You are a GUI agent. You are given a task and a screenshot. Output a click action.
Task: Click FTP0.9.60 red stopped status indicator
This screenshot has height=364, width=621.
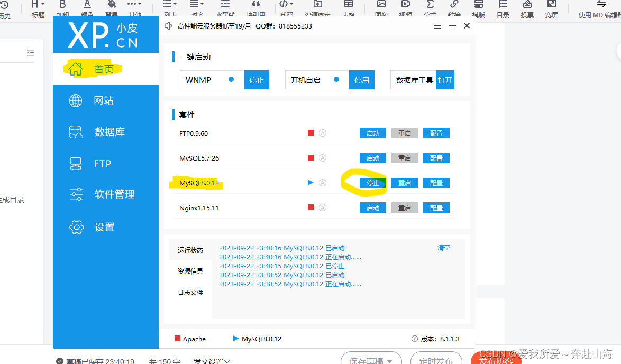point(311,133)
